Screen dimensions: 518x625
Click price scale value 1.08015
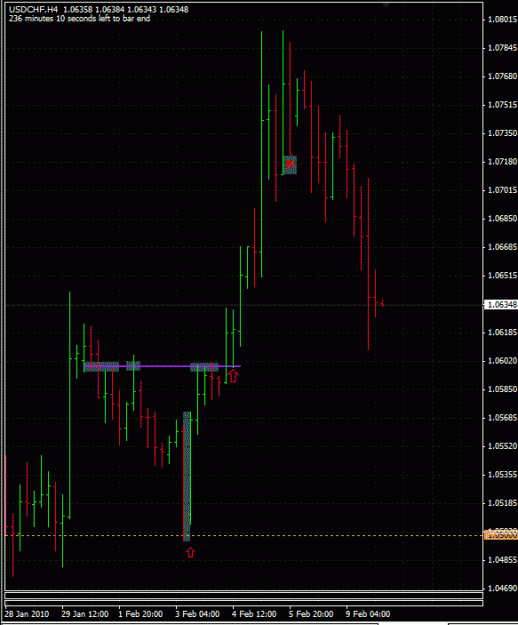(502, 20)
